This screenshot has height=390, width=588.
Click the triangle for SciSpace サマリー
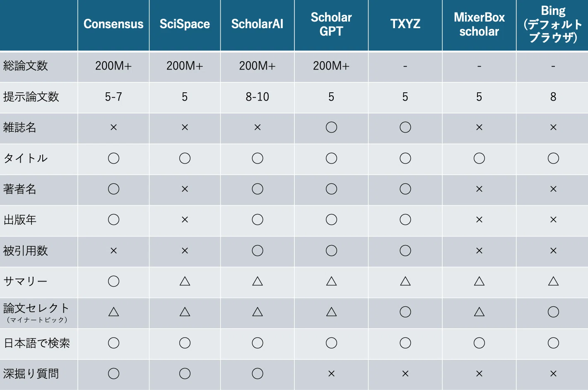tap(185, 282)
